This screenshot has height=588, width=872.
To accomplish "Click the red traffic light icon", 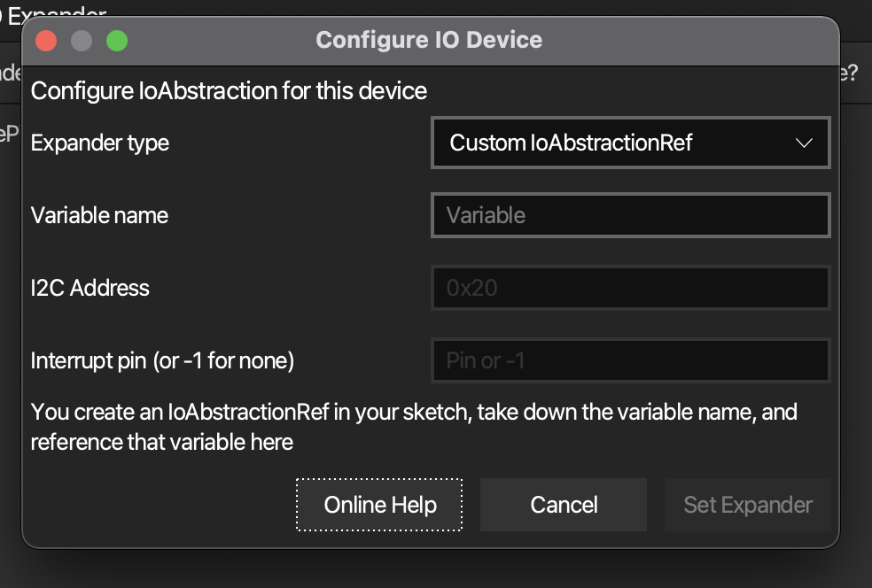I will click(45, 40).
